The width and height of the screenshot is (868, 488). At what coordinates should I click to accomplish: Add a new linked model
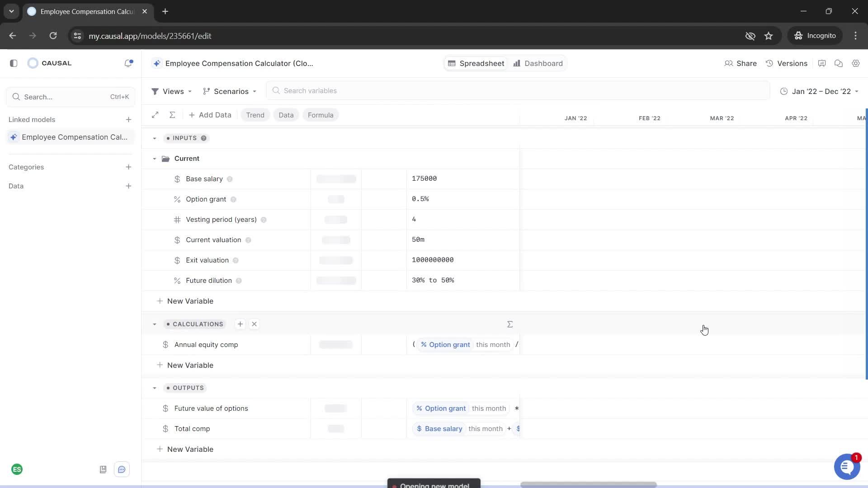coord(128,120)
